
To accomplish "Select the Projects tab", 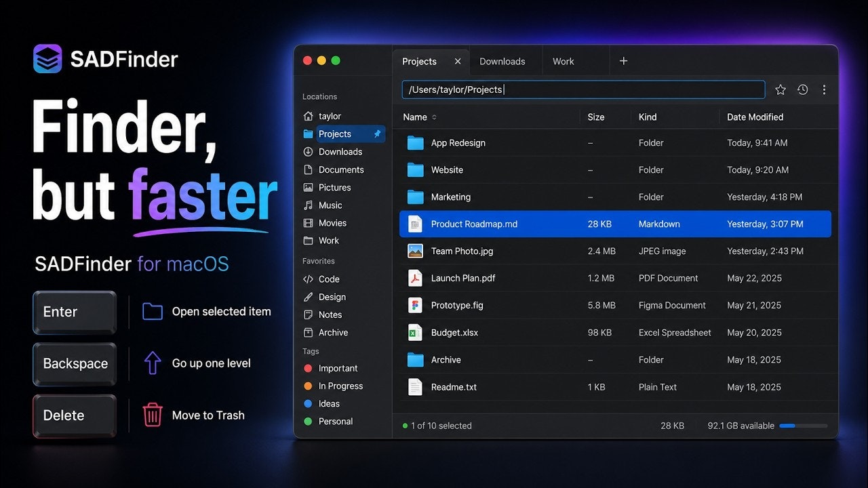I will point(431,61).
